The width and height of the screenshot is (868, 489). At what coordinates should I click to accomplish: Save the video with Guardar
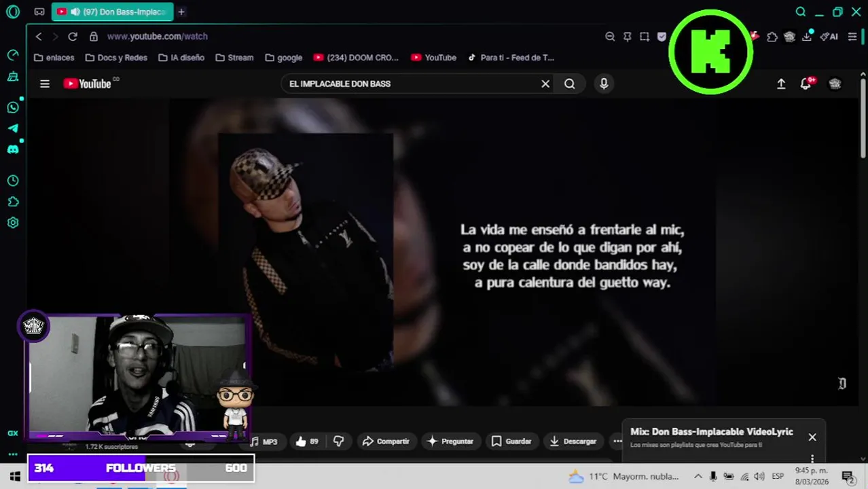point(511,441)
